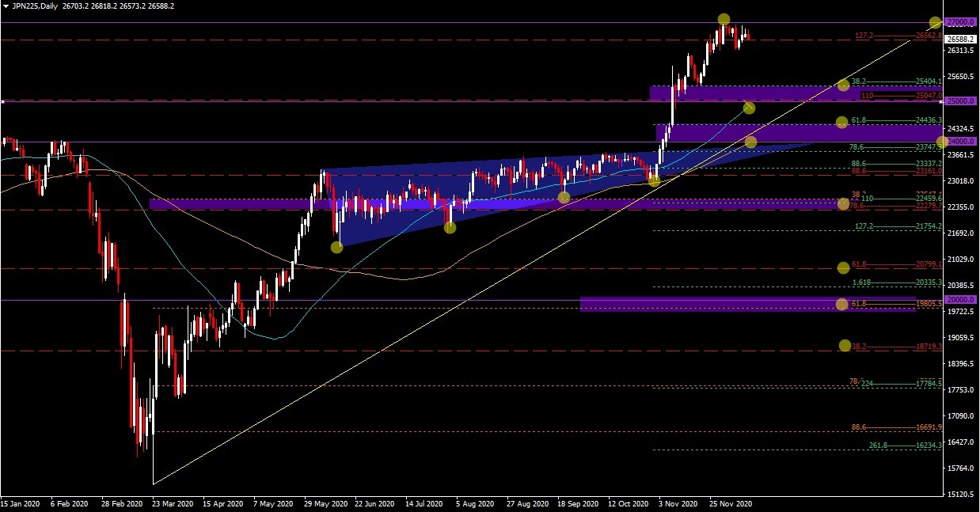Click the 24000.0 price level tag
980x512 pixels.
click(959, 142)
